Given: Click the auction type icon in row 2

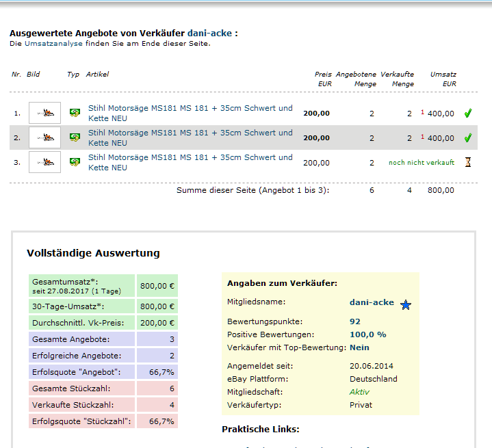Looking at the screenshot, I should pos(75,137).
